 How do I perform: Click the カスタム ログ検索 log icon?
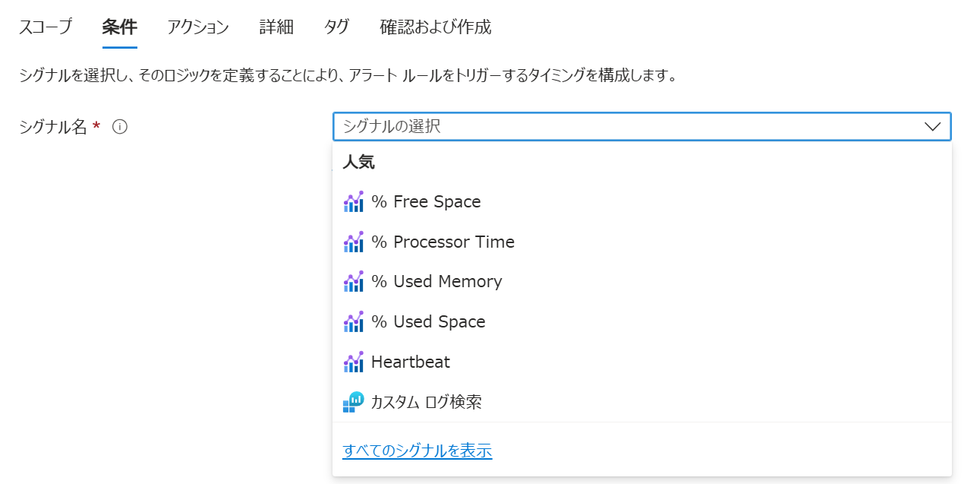pos(353,402)
